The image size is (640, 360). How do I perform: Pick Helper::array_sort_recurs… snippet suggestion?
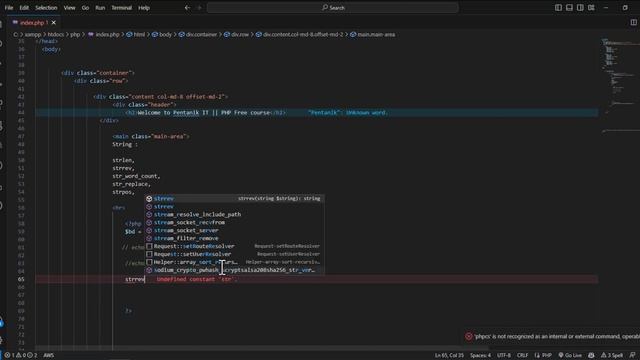coord(235,262)
